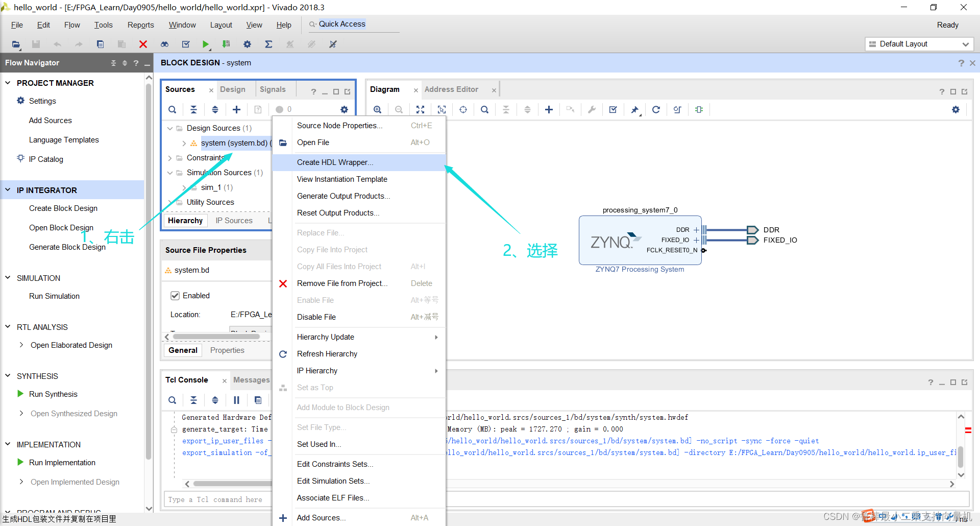This screenshot has width=980, height=526.
Task: Select Generate Output Products menu entry
Action: (359, 196)
